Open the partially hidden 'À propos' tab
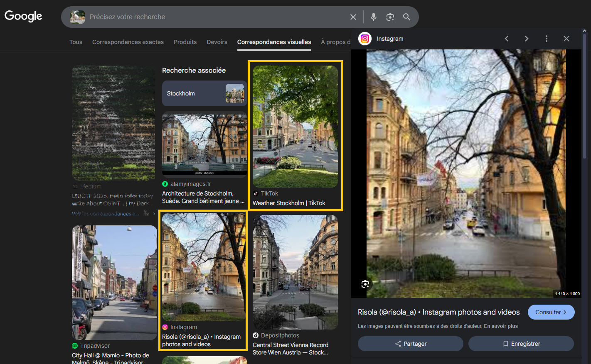591x364 pixels. coord(336,42)
